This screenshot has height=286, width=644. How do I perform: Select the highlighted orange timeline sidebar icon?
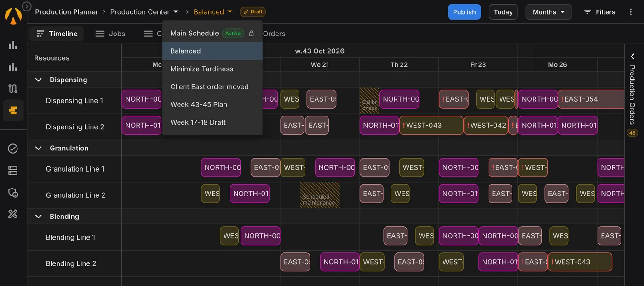tap(13, 110)
